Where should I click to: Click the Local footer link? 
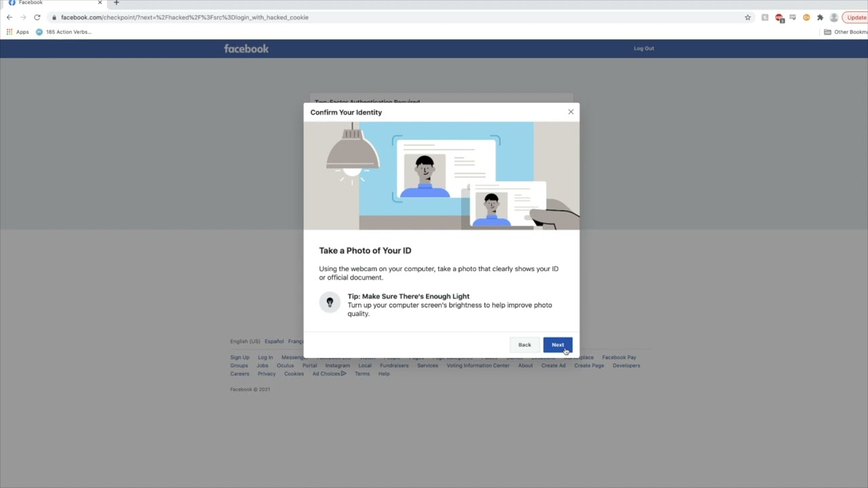pyautogui.click(x=365, y=365)
